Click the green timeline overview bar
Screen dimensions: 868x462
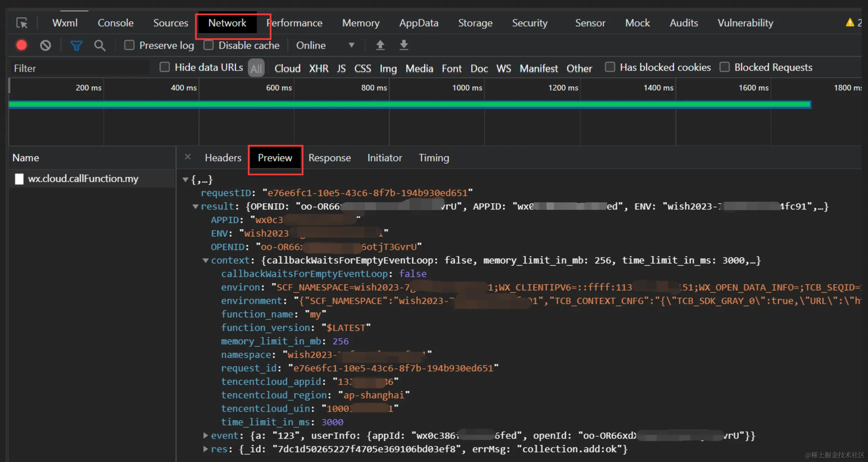pos(409,105)
